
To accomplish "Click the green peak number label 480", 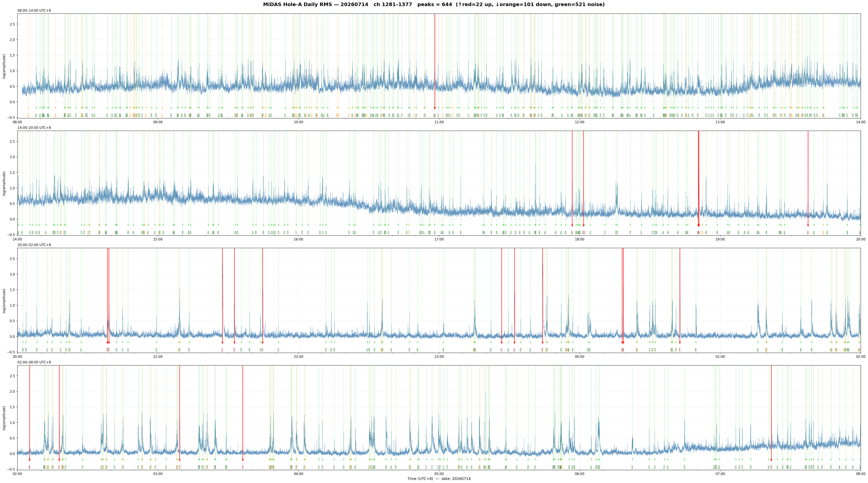I will 696,350.
